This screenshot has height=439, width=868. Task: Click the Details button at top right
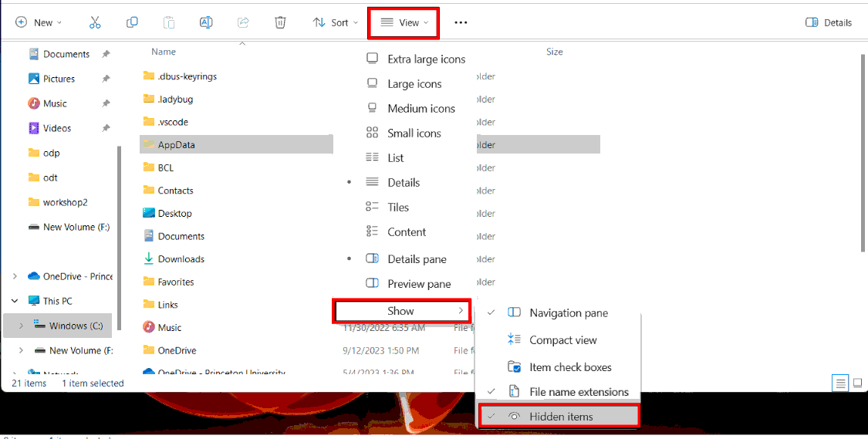[x=829, y=22]
